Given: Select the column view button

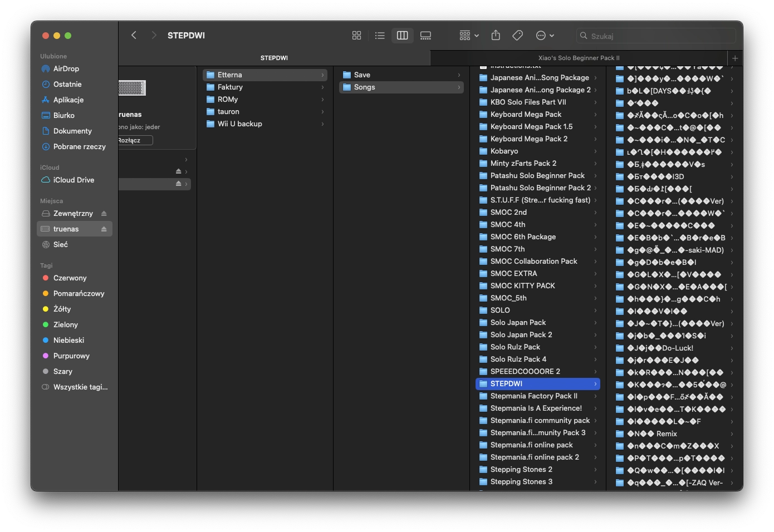Looking at the screenshot, I should click(x=402, y=36).
